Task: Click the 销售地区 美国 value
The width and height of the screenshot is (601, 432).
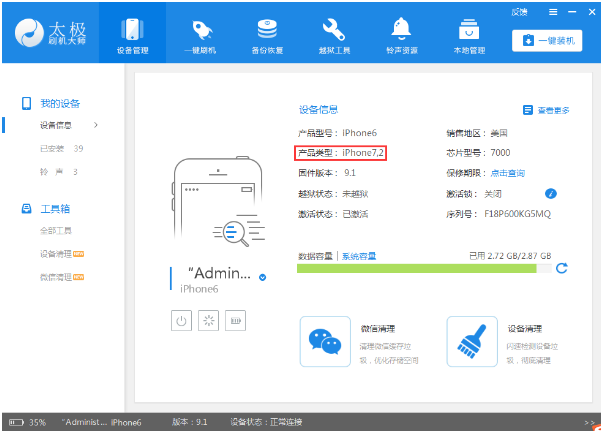Action: tap(499, 133)
